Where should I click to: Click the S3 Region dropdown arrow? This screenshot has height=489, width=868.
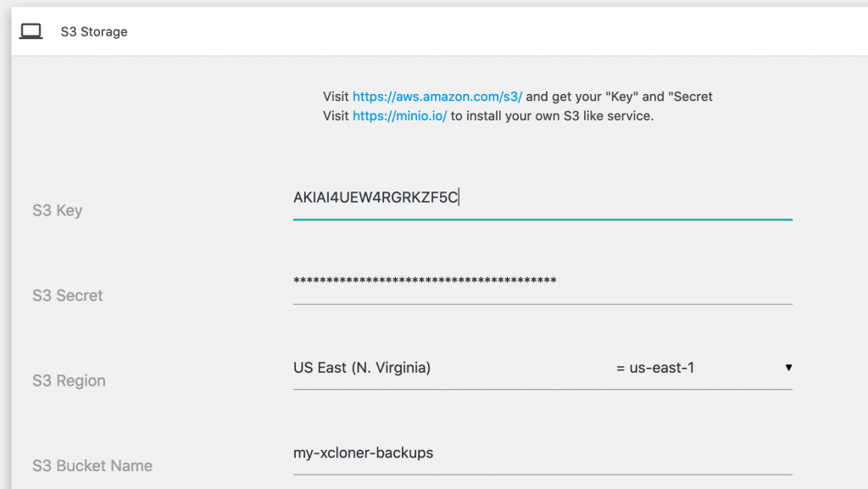[788, 368]
